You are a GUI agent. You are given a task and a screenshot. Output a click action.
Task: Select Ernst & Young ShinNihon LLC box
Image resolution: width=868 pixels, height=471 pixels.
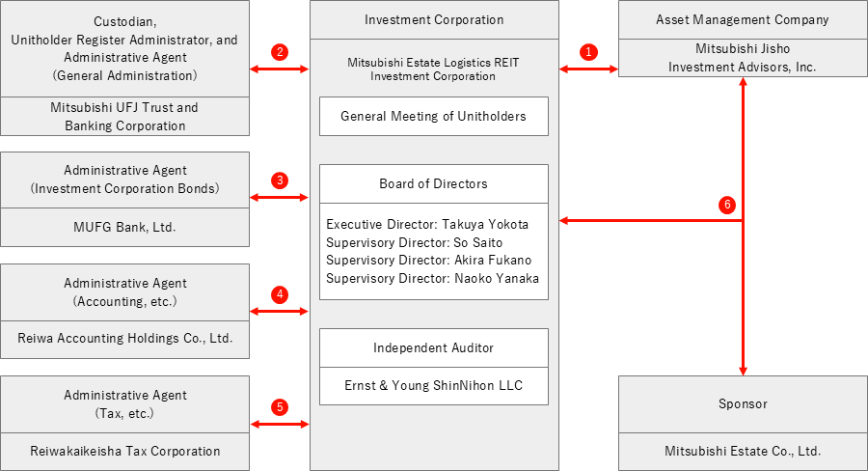click(434, 385)
